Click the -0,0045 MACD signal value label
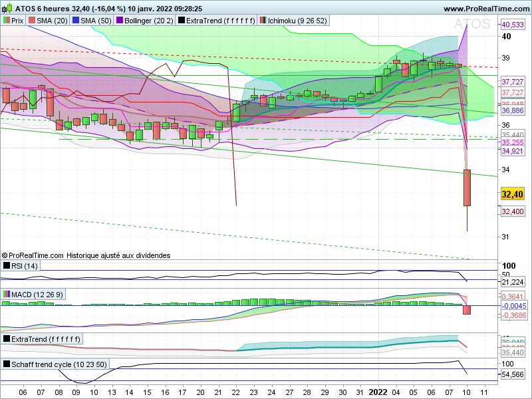Image resolution: width=532 pixels, height=399 pixels. pyautogui.click(x=513, y=306)
